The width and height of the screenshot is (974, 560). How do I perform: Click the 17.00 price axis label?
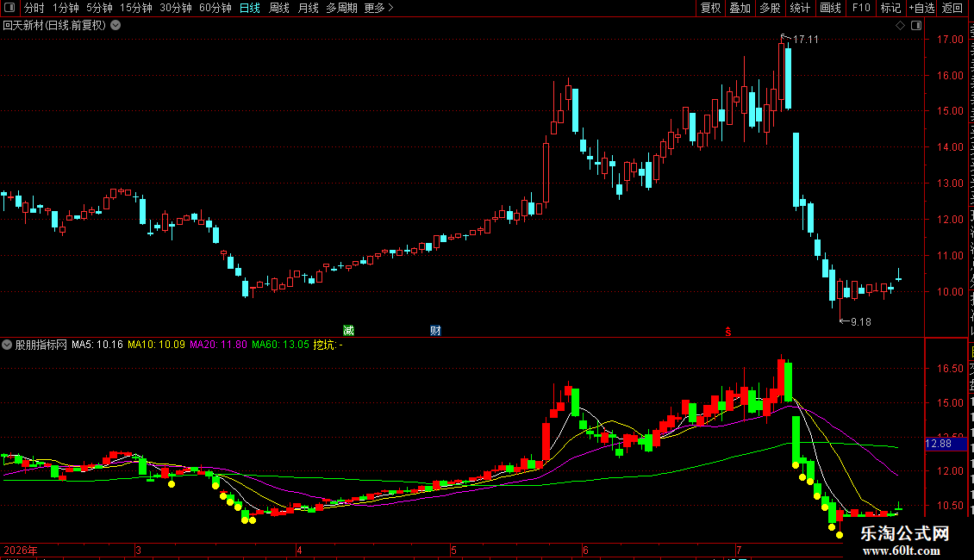click(950, 39)
